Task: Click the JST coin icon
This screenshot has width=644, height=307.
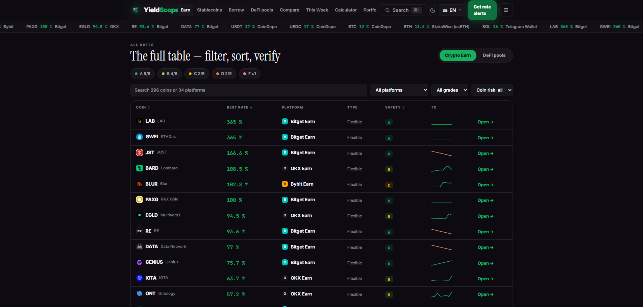Action: pyautogui.click(x=139, y=152)
